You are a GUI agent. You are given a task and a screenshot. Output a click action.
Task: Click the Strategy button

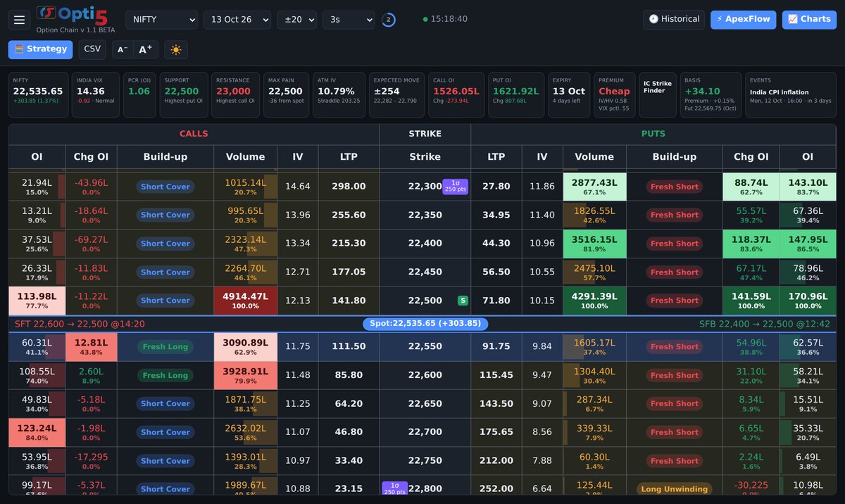pos(40,49)
